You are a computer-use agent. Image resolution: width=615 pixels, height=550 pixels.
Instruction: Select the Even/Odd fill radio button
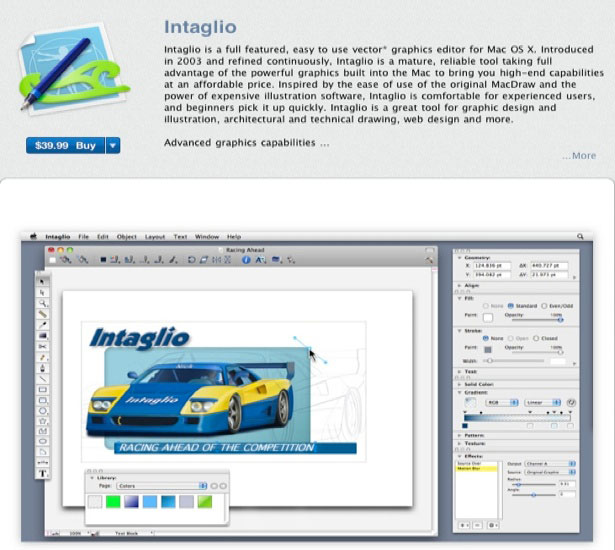pos(544,306)
